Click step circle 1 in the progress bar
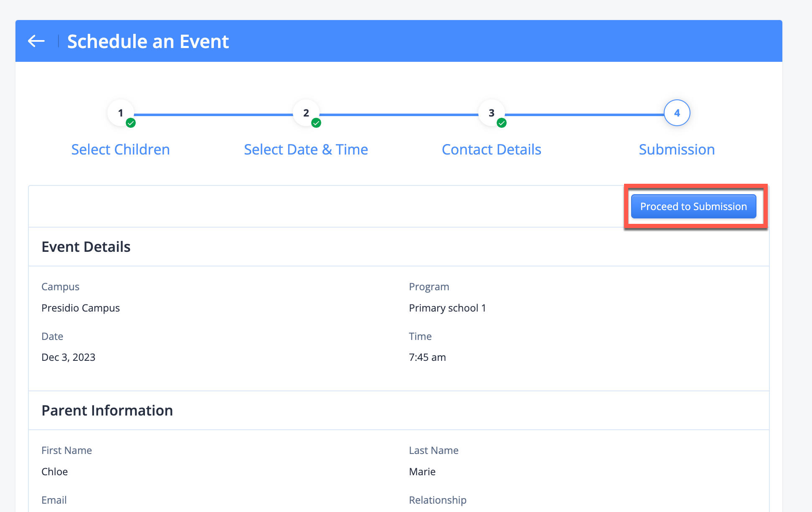 point(120,113)
